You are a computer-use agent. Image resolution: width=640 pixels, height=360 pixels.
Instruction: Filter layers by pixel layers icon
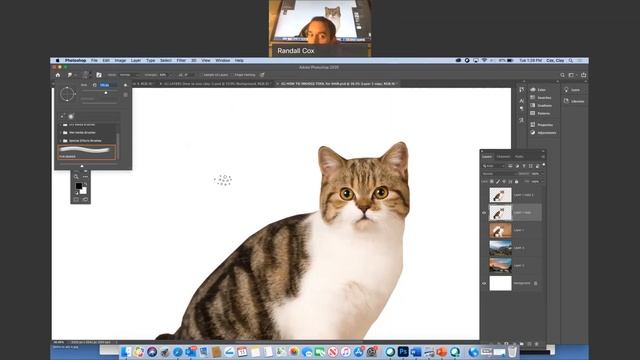(x=510, y=166)
